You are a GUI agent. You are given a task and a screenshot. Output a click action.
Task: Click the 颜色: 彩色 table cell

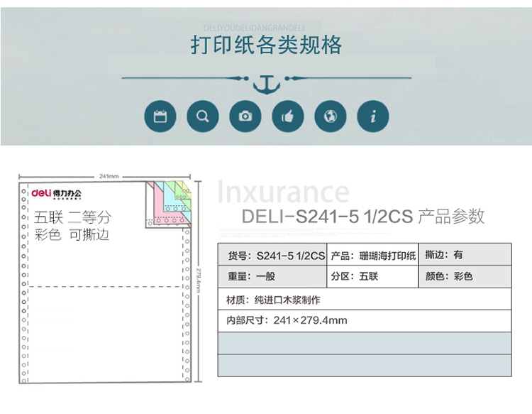[465, 276]
